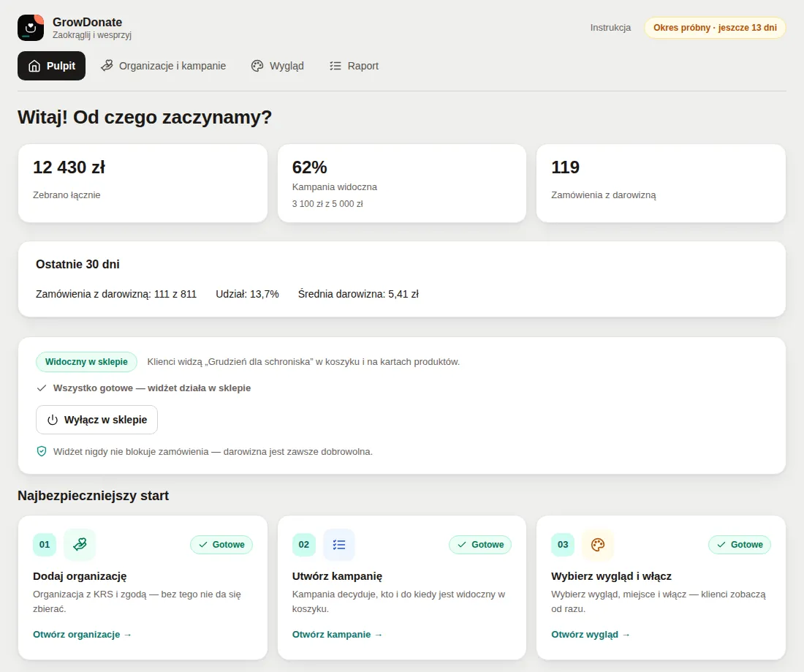This screenshot has height=672, width=804.
Task: Click the shield icon near the widget note
Action: 42,451
